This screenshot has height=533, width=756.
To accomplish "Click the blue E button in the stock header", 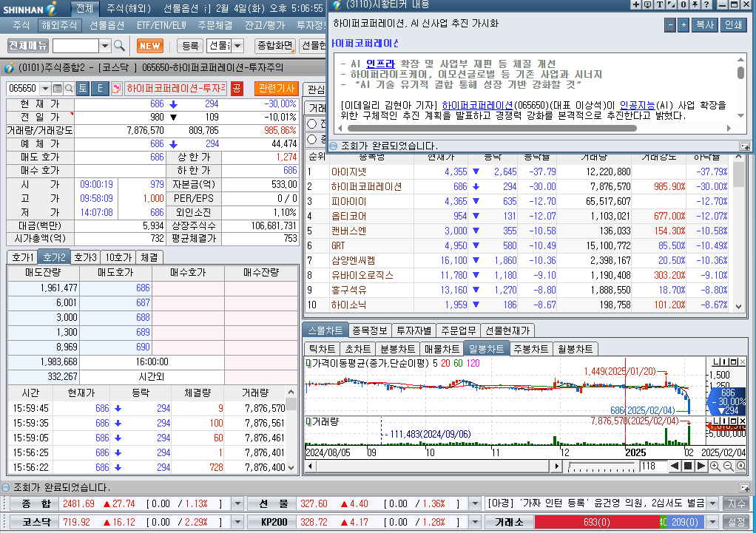I will pyautogui.click(x=101, y=88).
